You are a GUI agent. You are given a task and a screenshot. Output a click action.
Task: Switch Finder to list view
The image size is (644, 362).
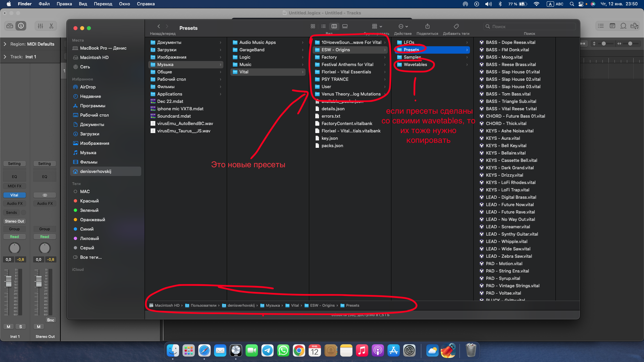(323, 26)
